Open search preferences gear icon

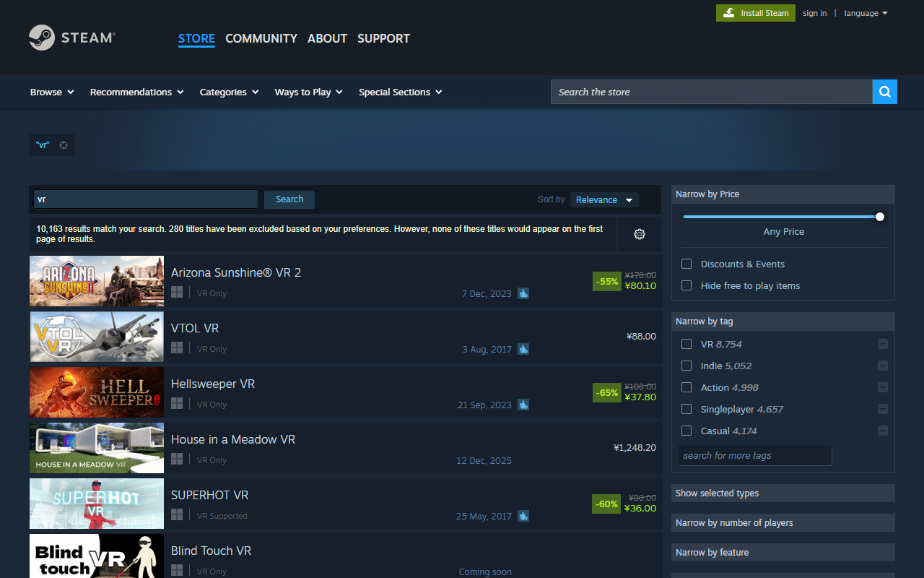(639, 234)
